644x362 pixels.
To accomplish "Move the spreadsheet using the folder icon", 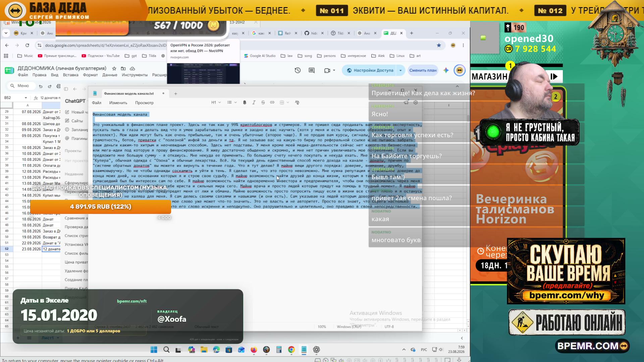I will pos(123,68).
